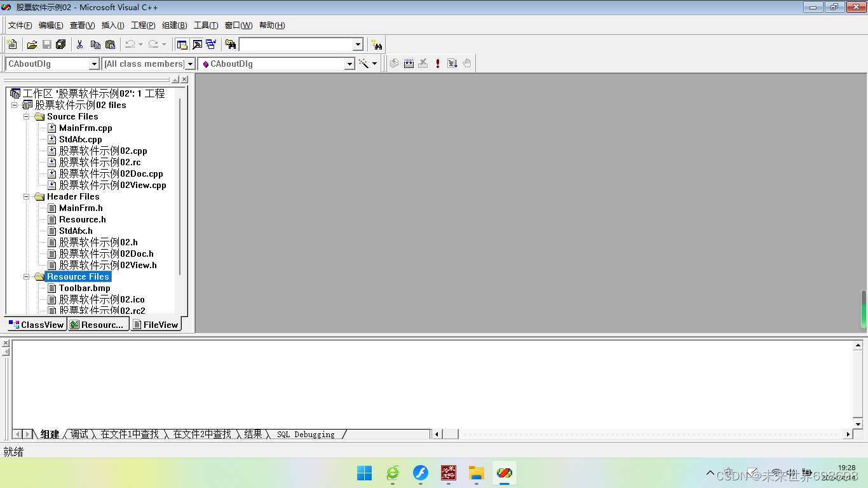
Task: Click the Go debug icon
Action: tap(452, 64)
